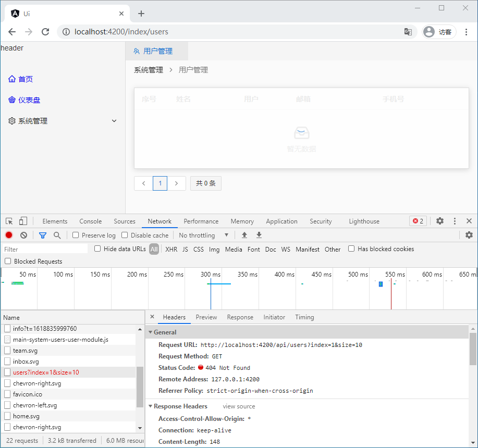Check the Hide data URLs checkbox
The height and width of the screenshot is (448, 478).
coord(97,249)
